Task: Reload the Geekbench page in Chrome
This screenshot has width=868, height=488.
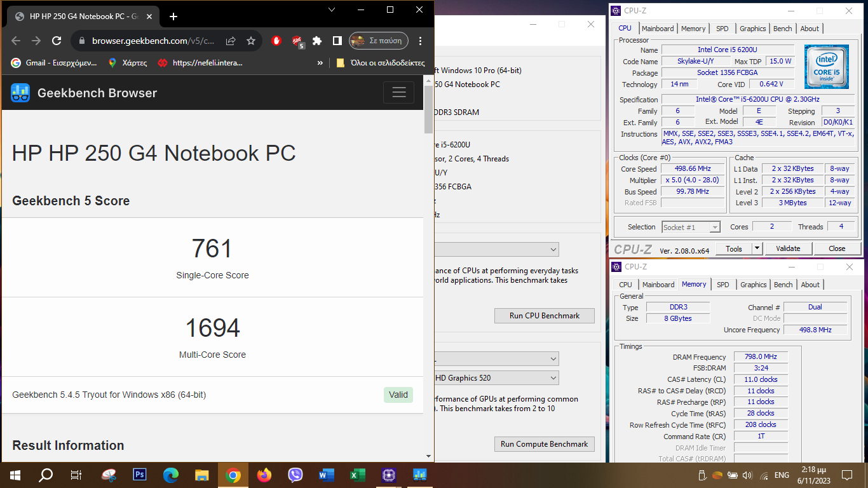Action: [x=57, y=41]
